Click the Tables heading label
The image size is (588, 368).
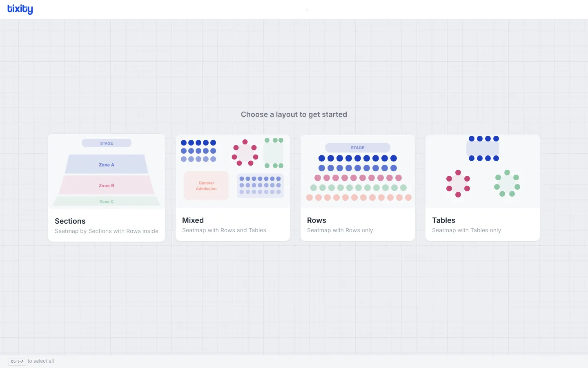click(443, 220)
